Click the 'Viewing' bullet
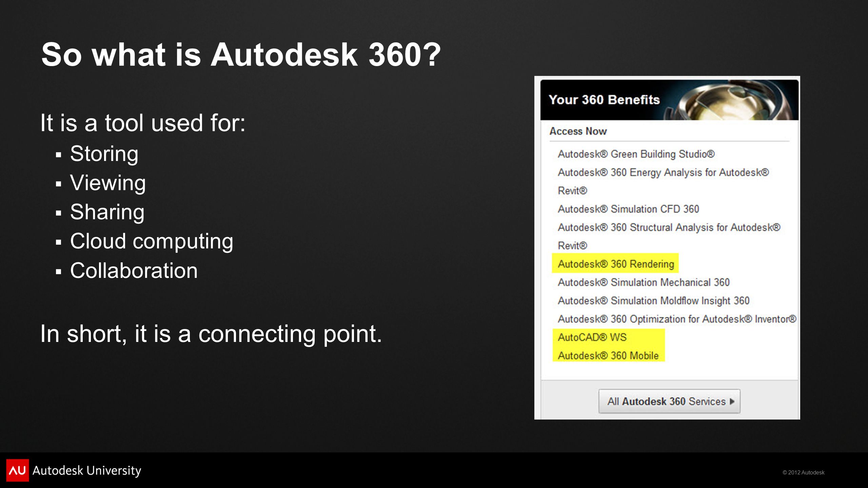This screenshot has height=488, width=868. (108, 183)
